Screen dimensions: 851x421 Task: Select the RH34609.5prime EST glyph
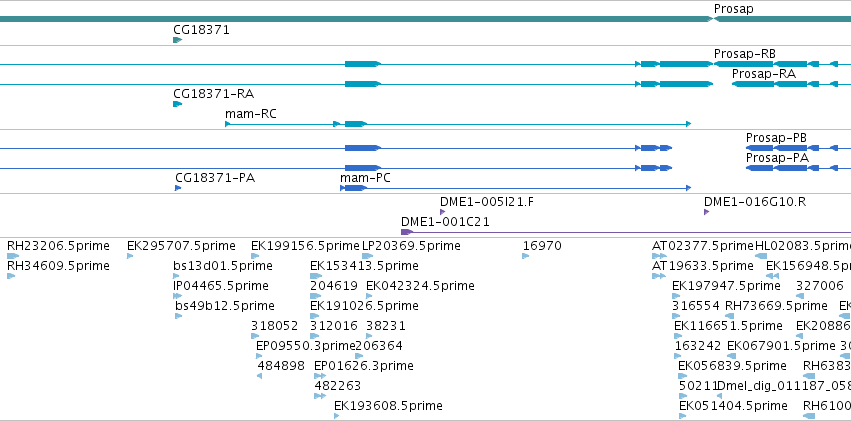point(11,276)
